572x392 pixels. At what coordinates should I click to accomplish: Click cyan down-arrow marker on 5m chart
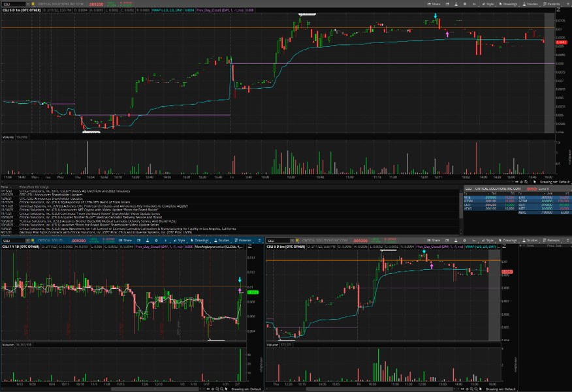(x=424, y=251)
